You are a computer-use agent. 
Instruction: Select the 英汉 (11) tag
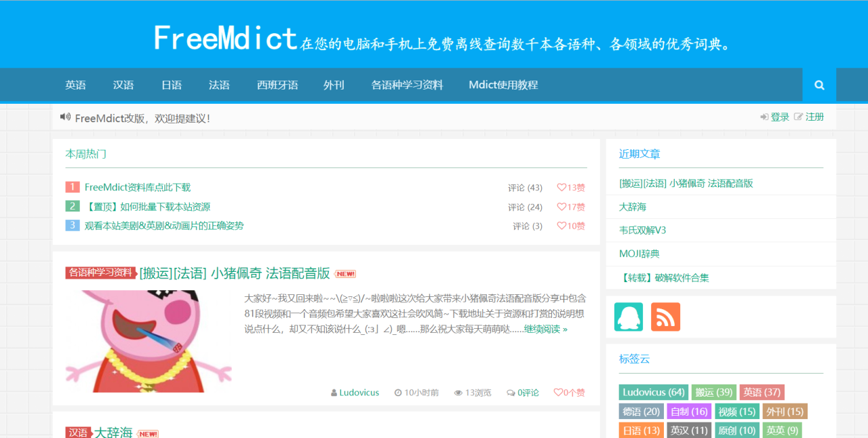(x=689, y=431)
